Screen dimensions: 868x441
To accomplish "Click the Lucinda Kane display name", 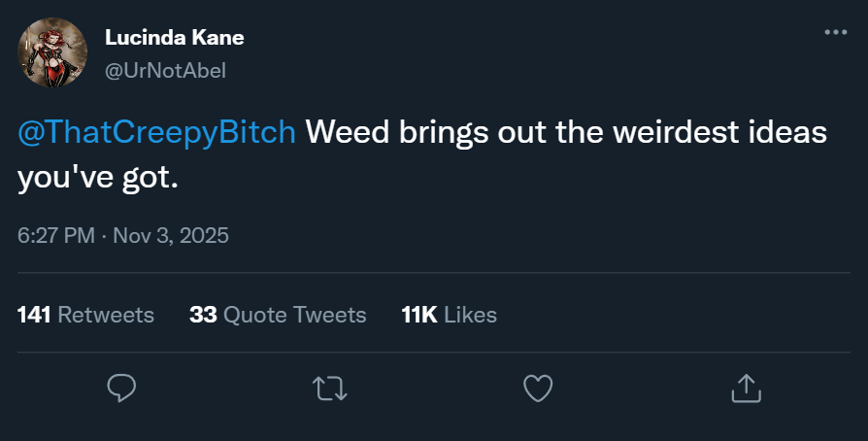I will [173, 38].
